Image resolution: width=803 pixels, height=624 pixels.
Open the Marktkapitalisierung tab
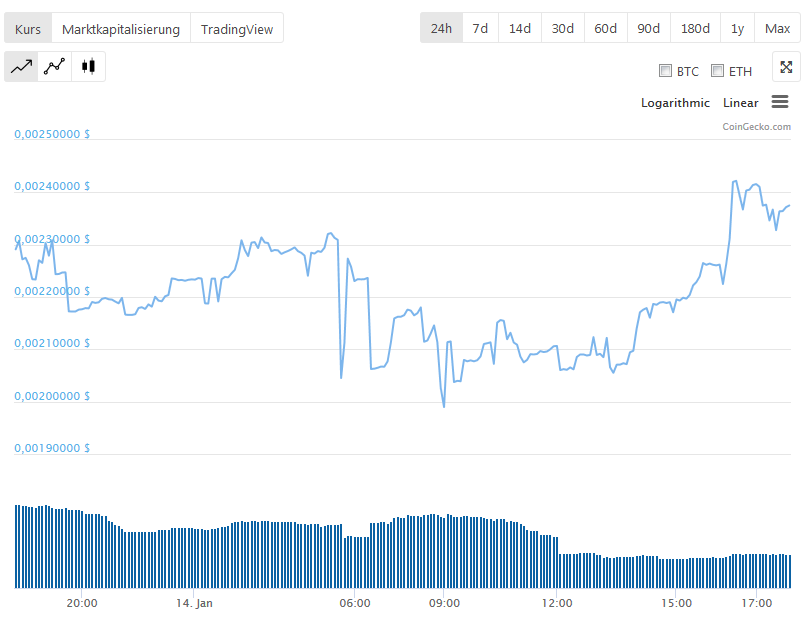tap(121, 29)
